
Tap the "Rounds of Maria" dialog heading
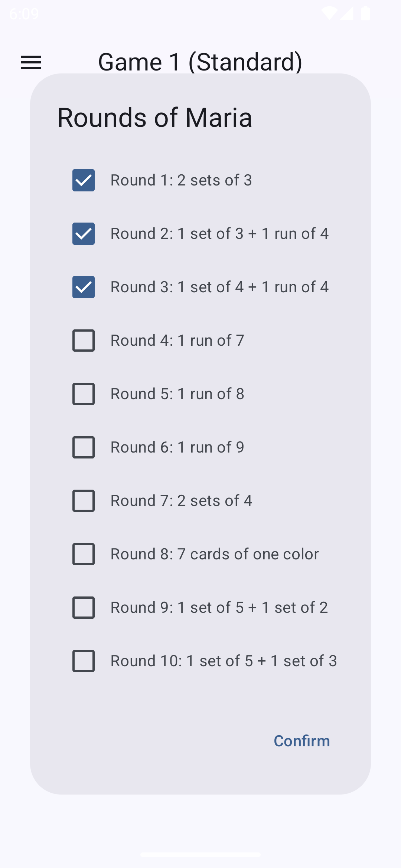coord(155,118)
